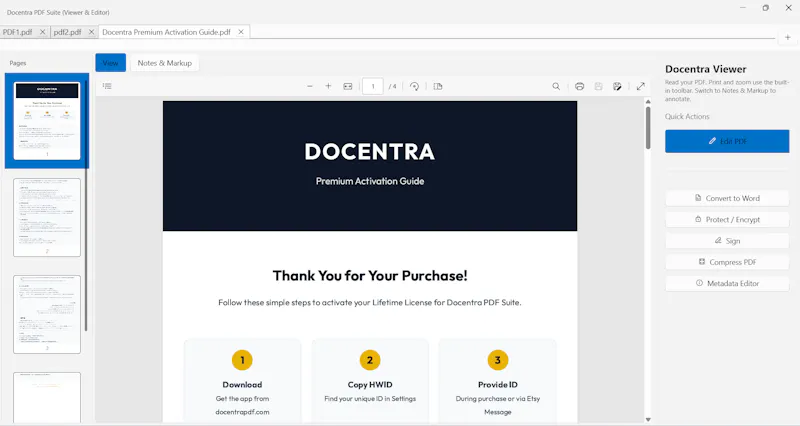This screenshot has width=800, height=426.
Task: Zoom in with the plus icon
Action: [328, 86]
